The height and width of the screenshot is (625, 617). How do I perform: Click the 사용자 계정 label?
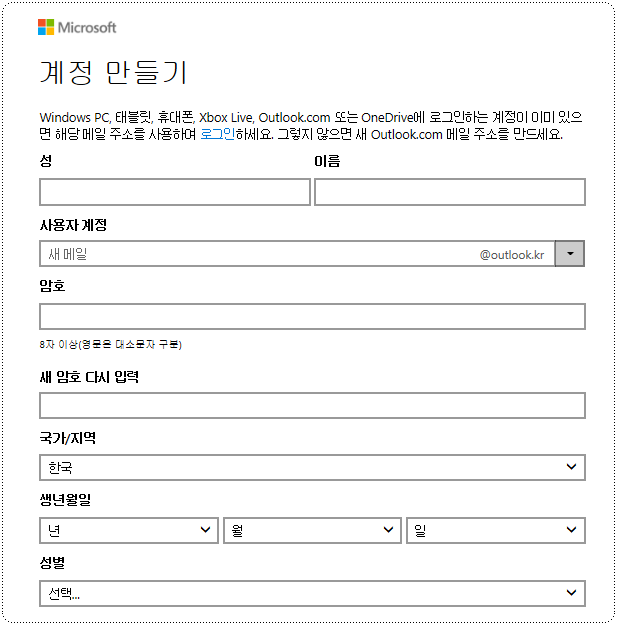[73, 225]
